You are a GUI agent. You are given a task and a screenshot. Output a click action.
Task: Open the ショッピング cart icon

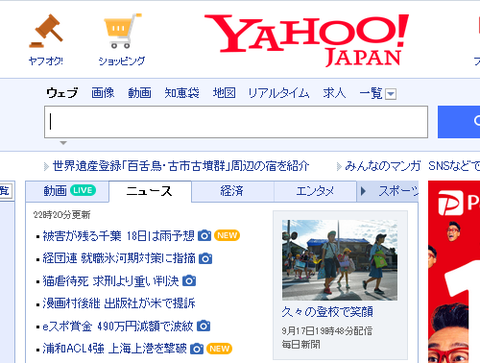click(x=122, y=31)
